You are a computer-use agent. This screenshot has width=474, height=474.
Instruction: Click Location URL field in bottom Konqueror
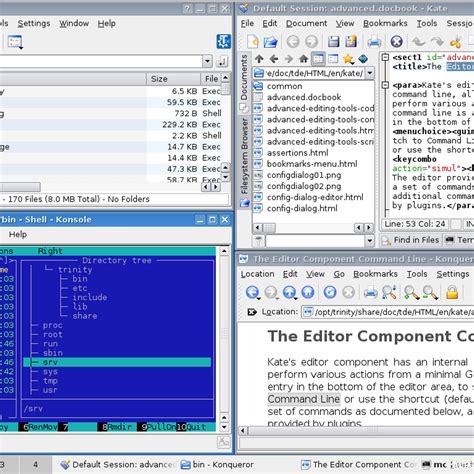pos(388,312)
